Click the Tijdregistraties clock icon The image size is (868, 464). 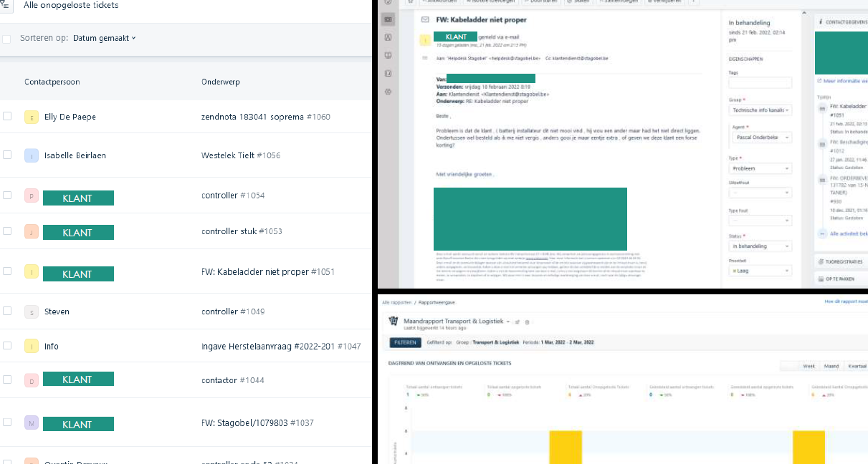click(x=821, y=262)
